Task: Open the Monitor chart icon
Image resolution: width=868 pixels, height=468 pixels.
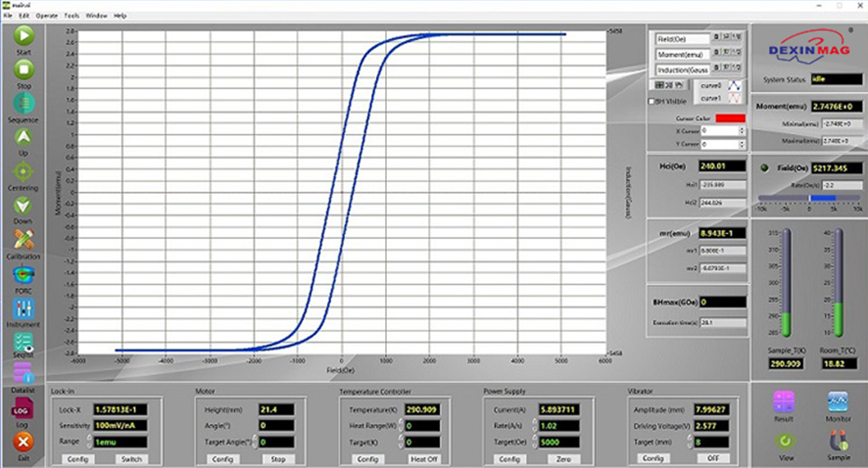Action: coord(838,402)
